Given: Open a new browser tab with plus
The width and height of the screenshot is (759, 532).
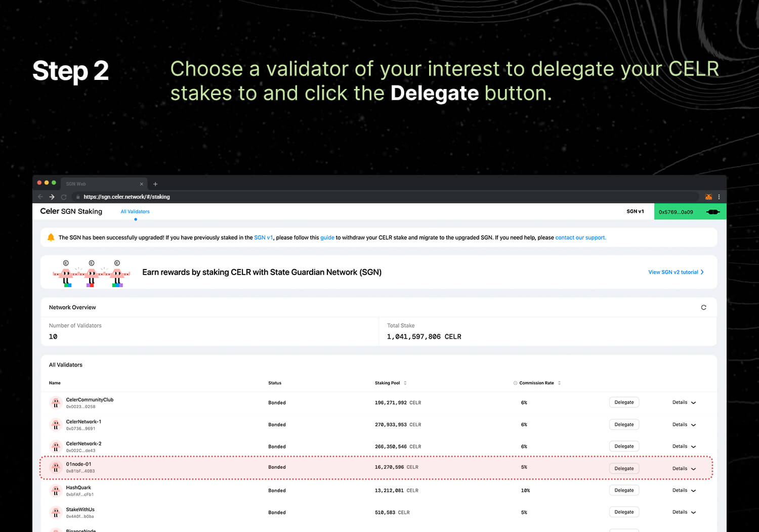Looking at the screenshot, I should (155, 184).
